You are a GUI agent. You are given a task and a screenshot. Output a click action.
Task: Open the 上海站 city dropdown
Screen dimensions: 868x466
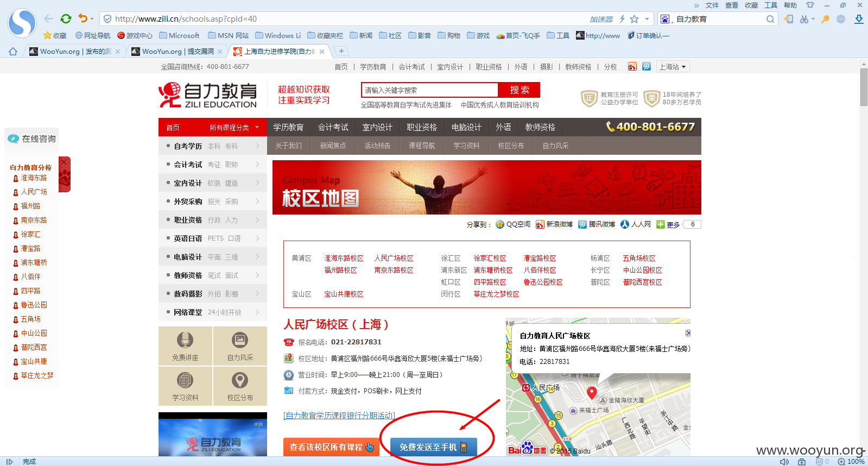click(673, 67)
